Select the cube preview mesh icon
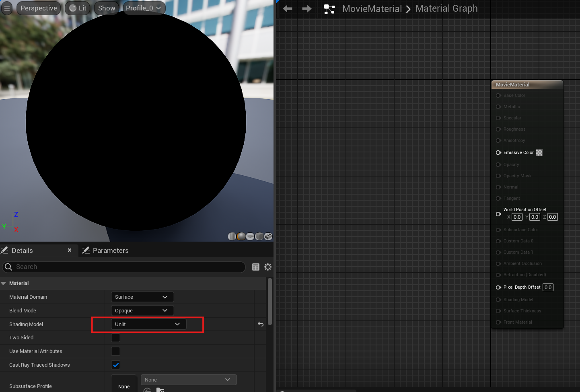The width and height of the screenshot is (580, 392). [x=259, y=236]
